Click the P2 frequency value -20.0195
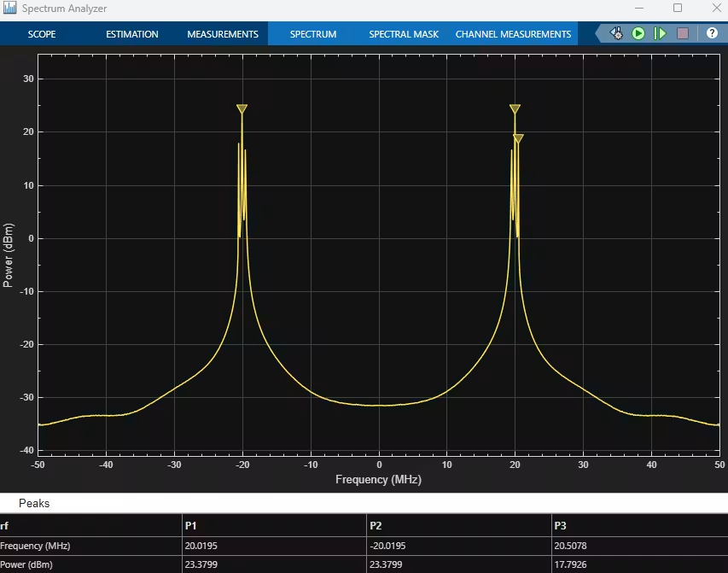Viewport: 728px width, 573px height. click(x=387, y=546)
